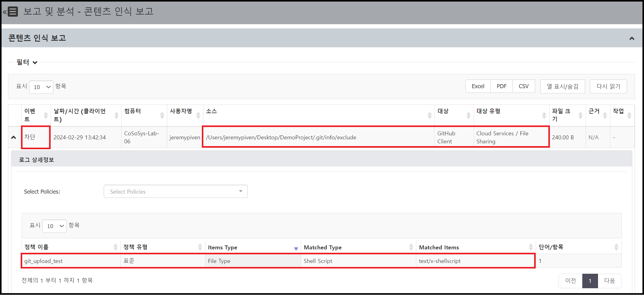Go to 다음 page in pagination

pyautogui.click(x=609, y=281)
